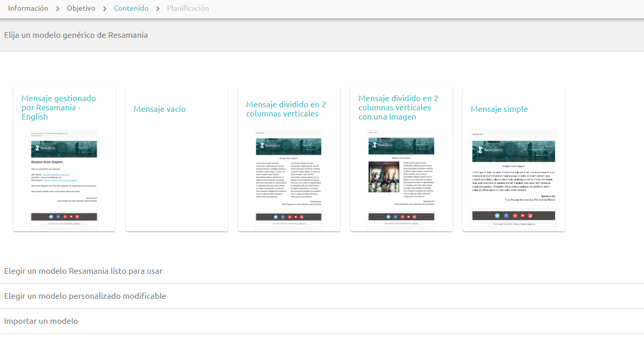Click Facebook icon in Mensaje simple preview
644x356 pixels.
[506, 216]
